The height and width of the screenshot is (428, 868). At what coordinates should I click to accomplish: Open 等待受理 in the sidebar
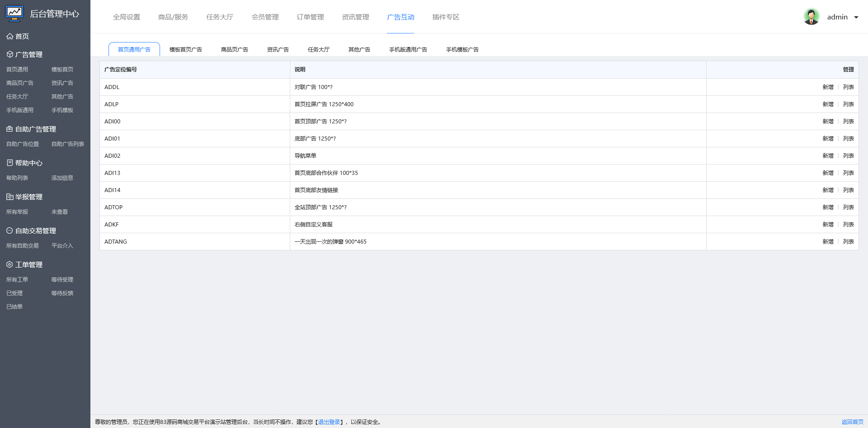(62, 280)
